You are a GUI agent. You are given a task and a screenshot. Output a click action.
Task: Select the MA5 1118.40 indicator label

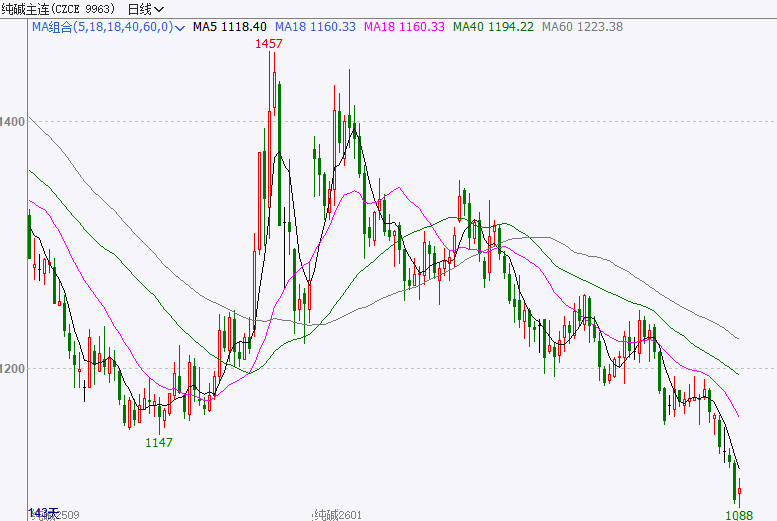pyautogui.click(x=229, y=27)
